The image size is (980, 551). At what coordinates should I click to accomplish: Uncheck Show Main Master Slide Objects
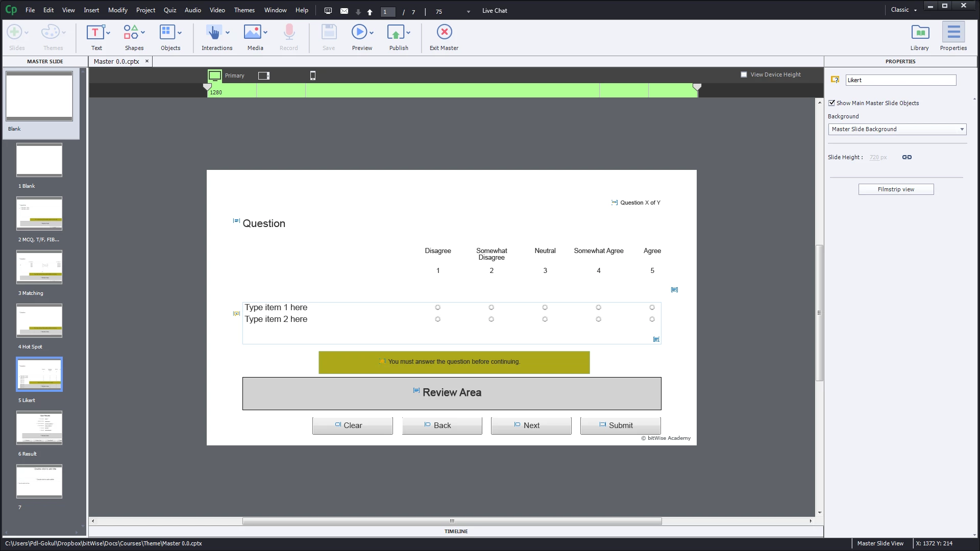coord(831,103)
